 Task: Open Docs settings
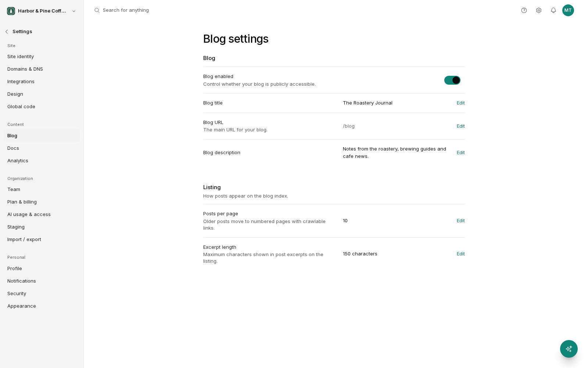(x=42, y=148)
